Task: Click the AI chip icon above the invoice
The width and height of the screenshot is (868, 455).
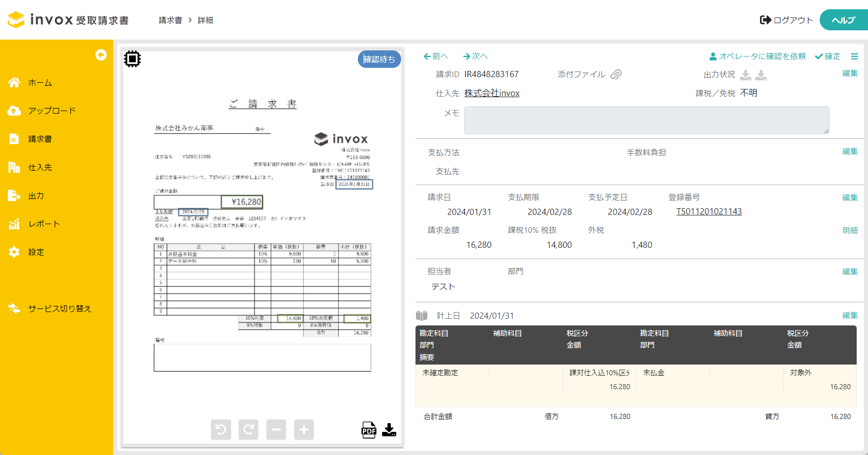Action: click(132, 59)
